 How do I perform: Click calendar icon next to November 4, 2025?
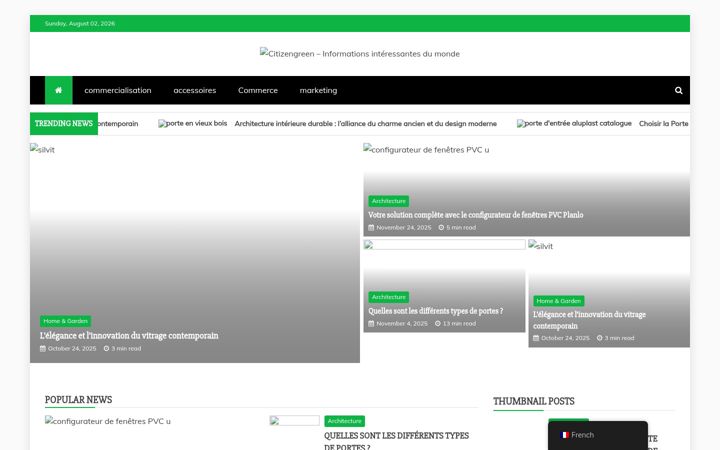click(x=371, y=323)
